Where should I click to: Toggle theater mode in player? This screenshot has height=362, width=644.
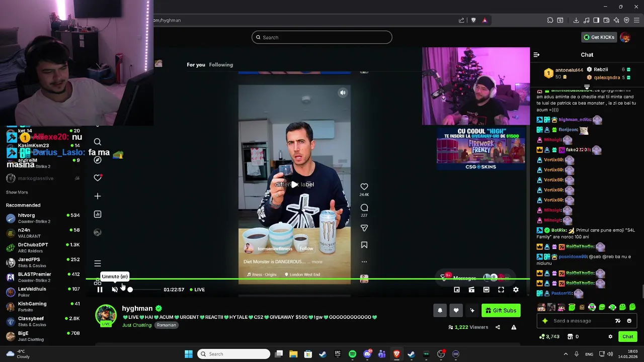pos(486,290)
